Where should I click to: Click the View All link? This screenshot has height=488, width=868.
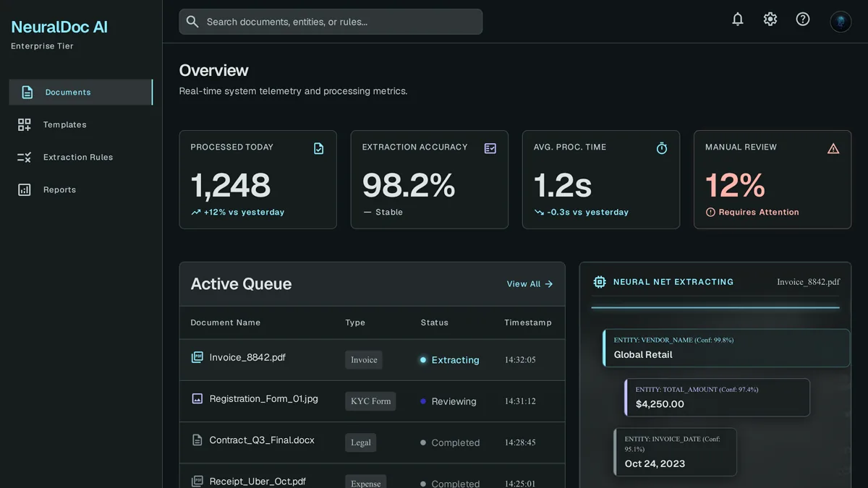[529, 284]
